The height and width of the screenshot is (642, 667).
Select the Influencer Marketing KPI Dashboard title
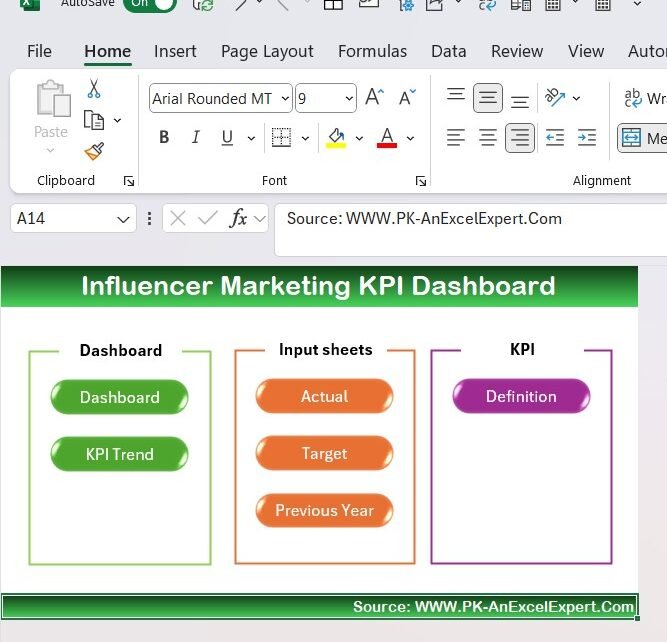coord(319,285)
